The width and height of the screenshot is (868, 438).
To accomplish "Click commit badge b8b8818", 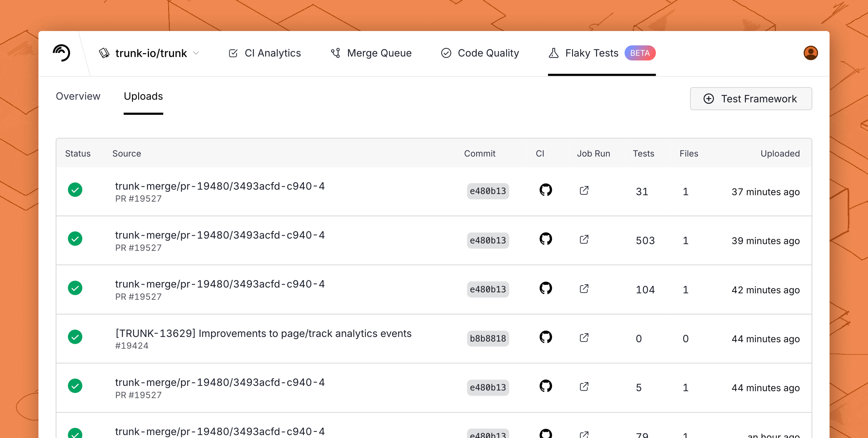I will 488,339.
